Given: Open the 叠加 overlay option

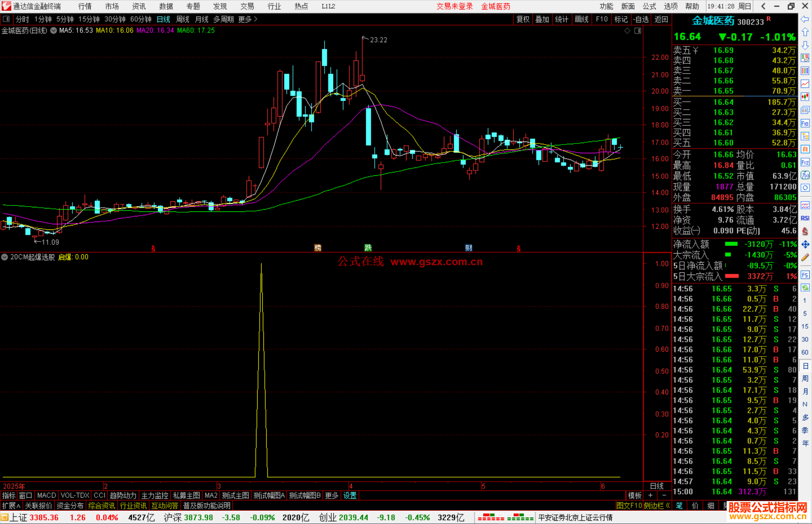Looking at the screenshot, I should coord(542,19).
